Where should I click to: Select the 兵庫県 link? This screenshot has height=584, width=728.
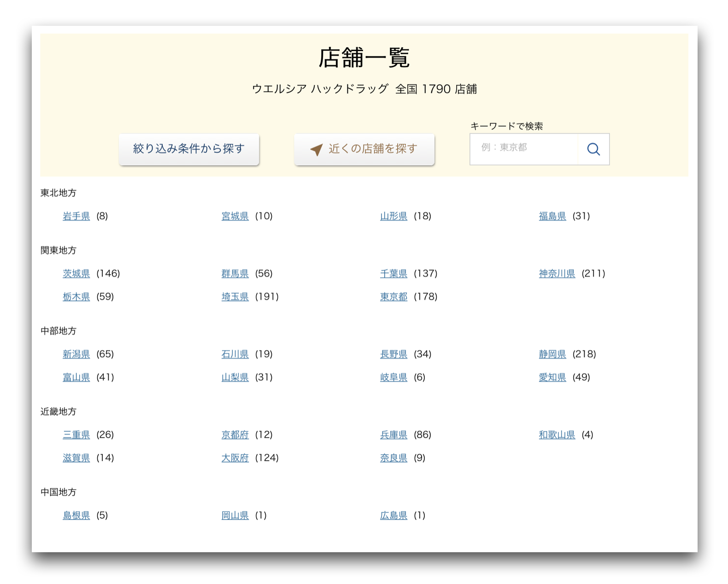tap(393, 435)
